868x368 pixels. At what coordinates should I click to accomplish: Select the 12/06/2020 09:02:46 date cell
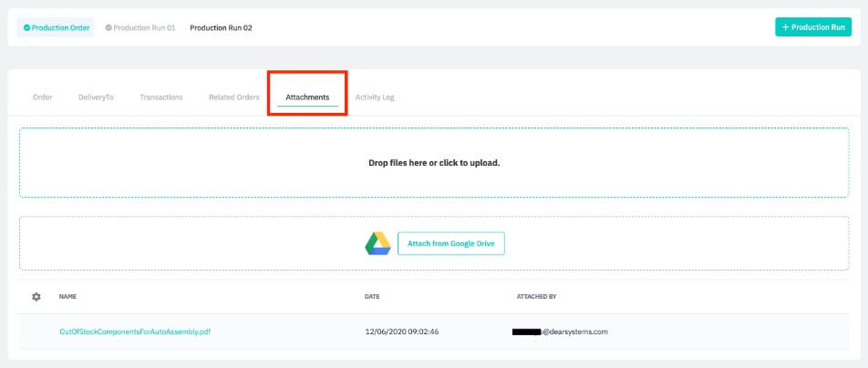[x=402, y=332]
